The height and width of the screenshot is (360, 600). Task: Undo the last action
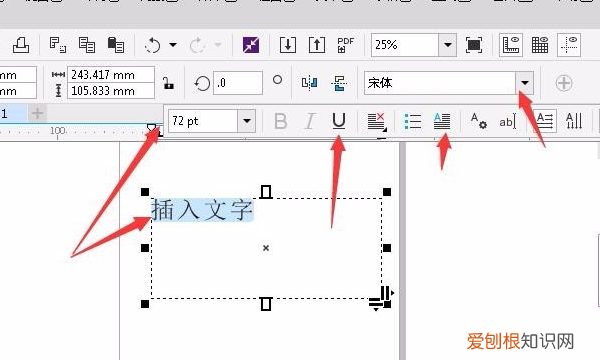point(152,45)
